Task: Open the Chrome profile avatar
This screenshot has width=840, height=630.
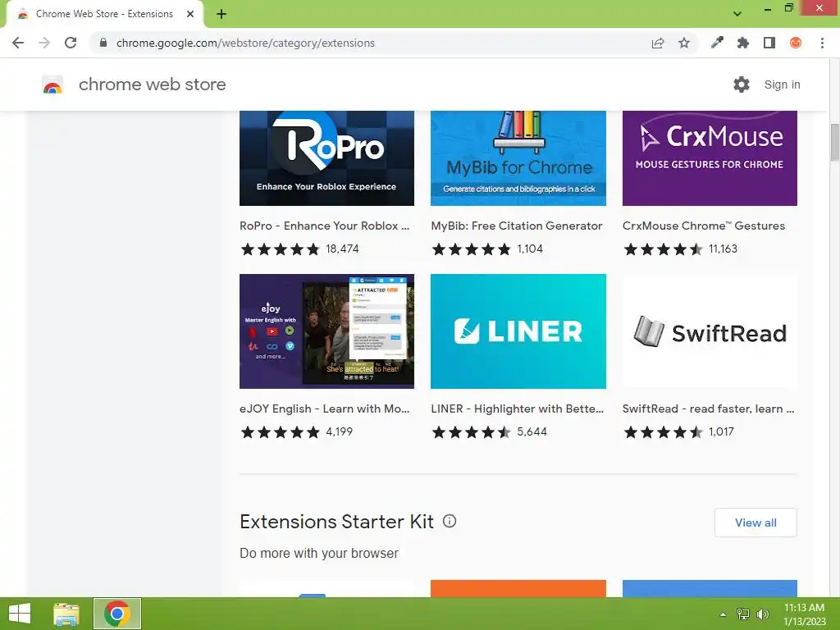Action: [796, 43]
